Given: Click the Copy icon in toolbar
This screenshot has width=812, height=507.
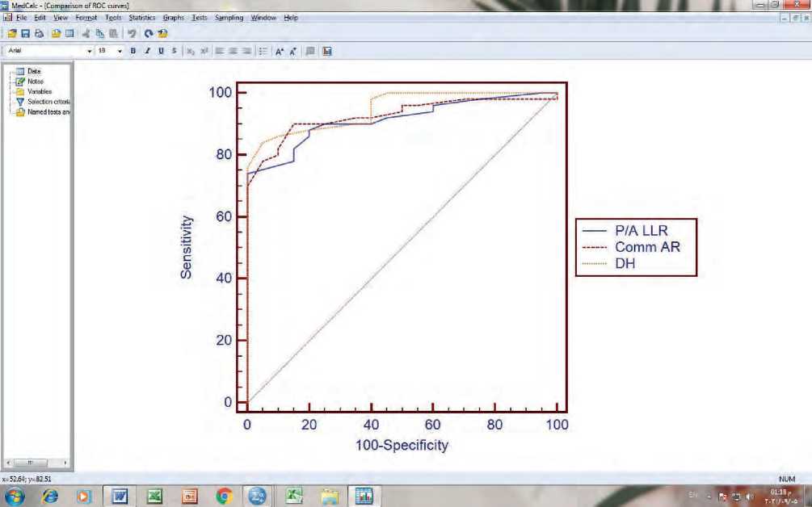Looking at the screenshot, I should point(99,34).
